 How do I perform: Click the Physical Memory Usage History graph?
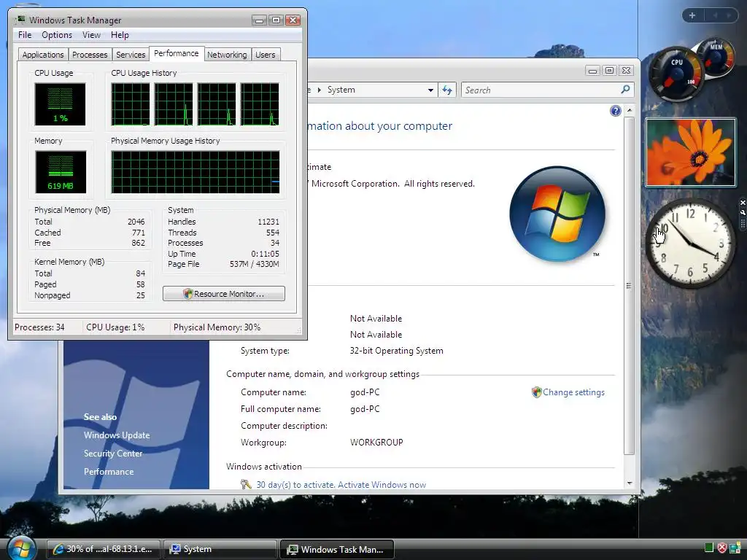pyautogui.click(x=196, y=172)
